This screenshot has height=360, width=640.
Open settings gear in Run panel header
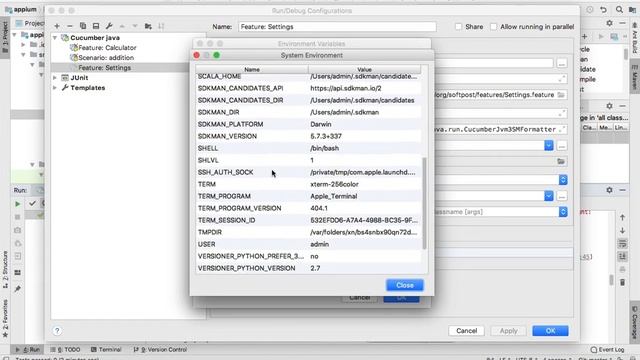click(609, 190)
